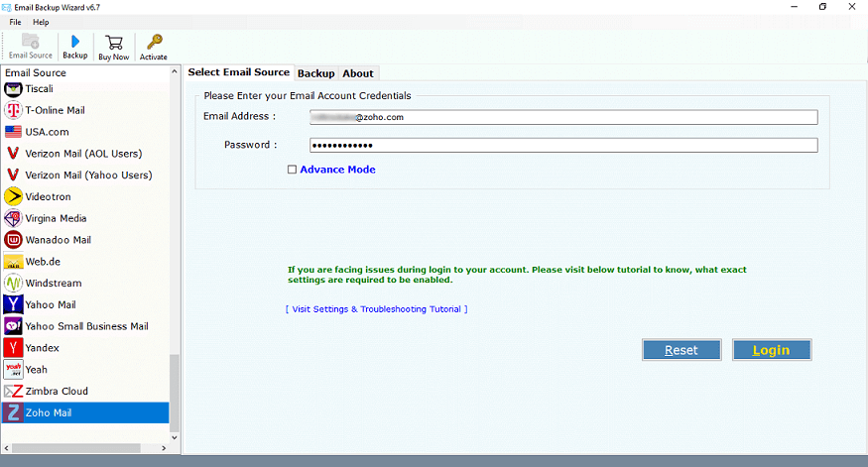Click horizontal scroll left arrow
The width and height of the screenshot is (868, 467).
pos(7,448)
